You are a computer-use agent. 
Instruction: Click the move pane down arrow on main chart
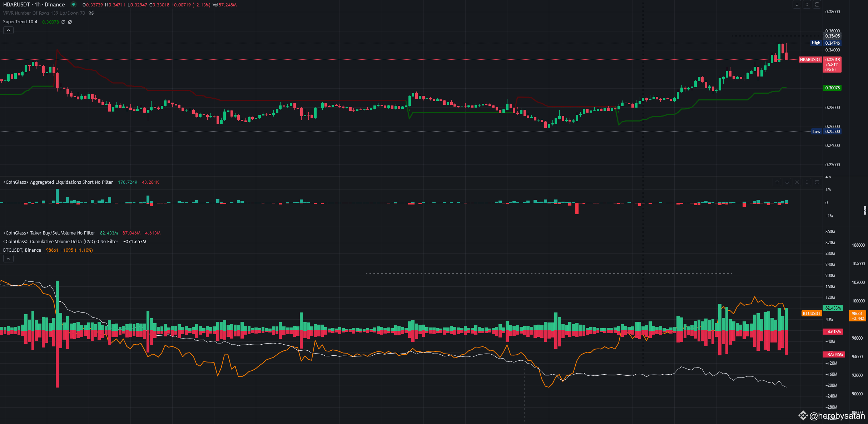797,5
